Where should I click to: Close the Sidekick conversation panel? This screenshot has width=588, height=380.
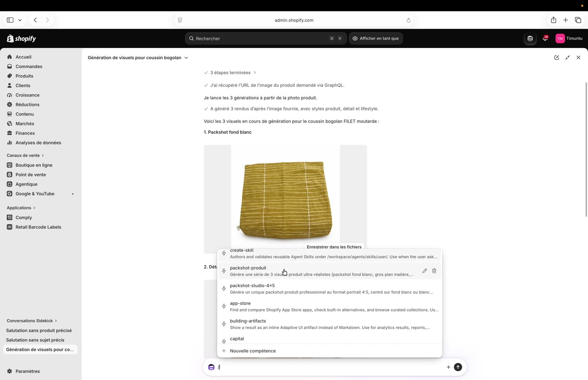point(578,58)
